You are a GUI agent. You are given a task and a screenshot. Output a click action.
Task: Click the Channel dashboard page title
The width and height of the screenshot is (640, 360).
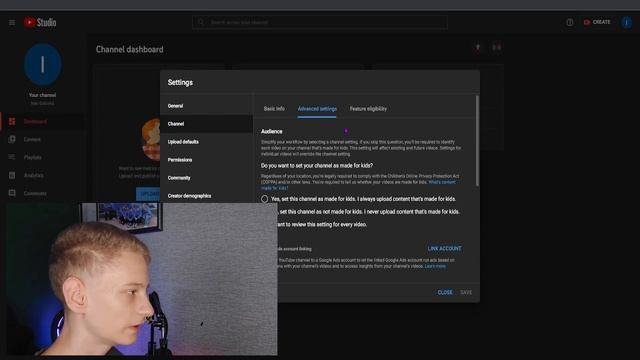pos(129,49)
